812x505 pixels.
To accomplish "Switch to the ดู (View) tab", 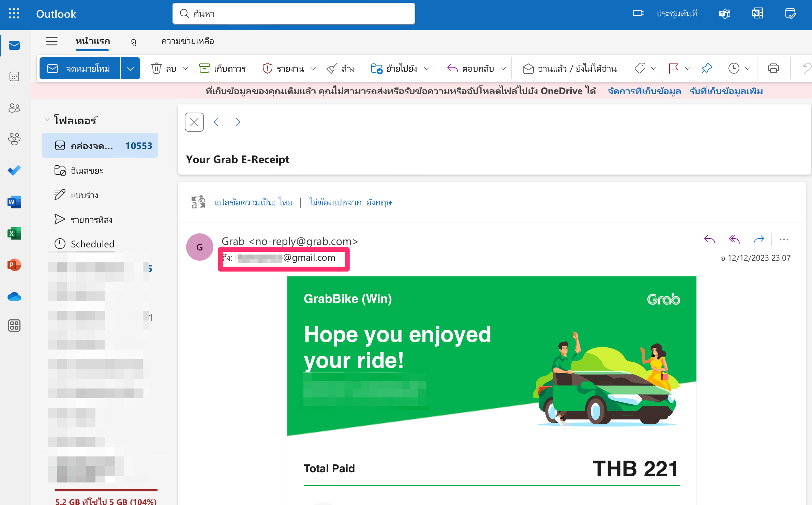I will (133, 41).
